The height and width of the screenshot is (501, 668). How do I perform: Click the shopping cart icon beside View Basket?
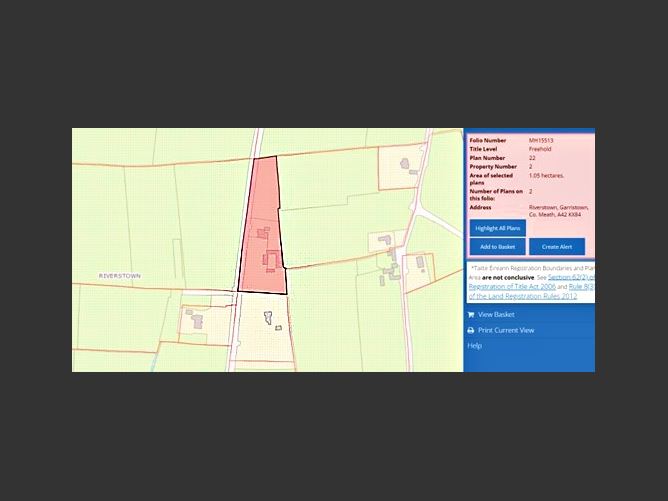[471, 314]
